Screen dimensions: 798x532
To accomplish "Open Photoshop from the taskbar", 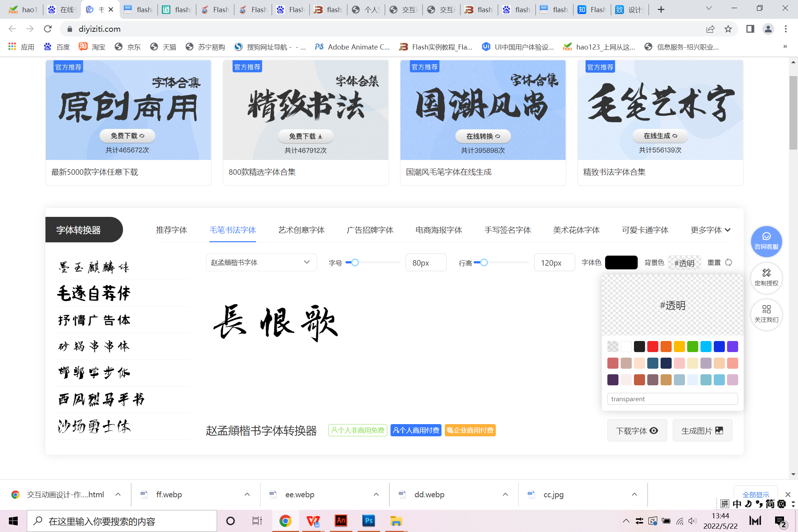I will click(368, 521).
